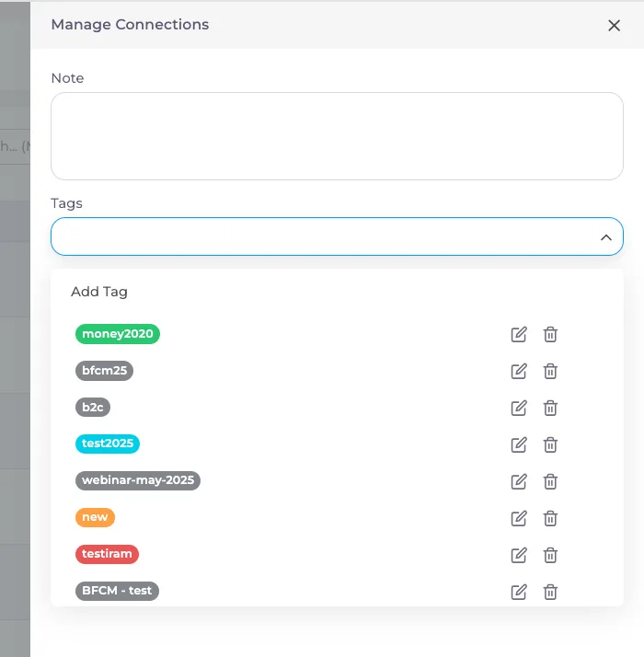644x657 pixels.
Task: Collapse the Tags dropdown chevron
Action: click(x=606, y=237)
